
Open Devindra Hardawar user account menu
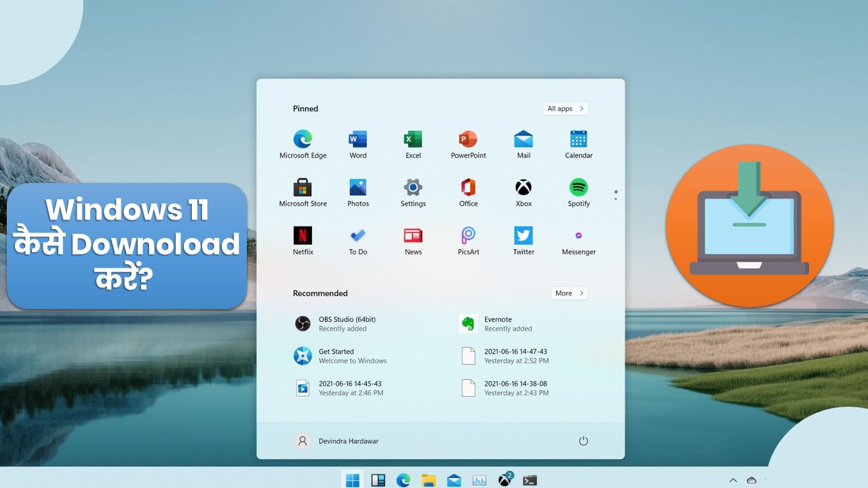(x=336, y=441)
